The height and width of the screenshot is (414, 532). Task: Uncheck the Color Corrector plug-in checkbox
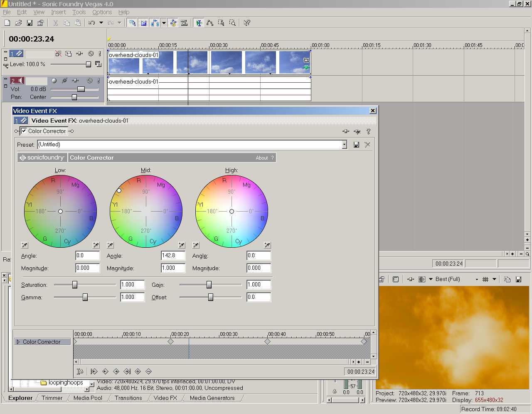click(24, 131)
